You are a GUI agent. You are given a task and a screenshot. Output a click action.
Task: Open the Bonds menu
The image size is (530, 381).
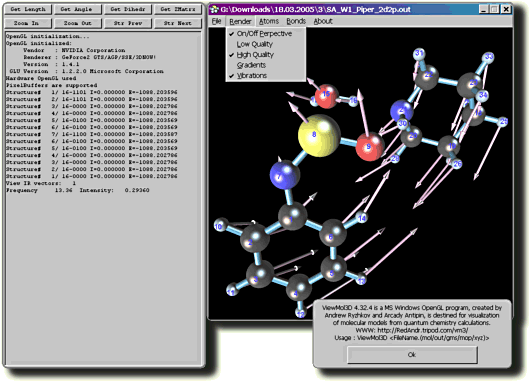(x=296, y=21)
